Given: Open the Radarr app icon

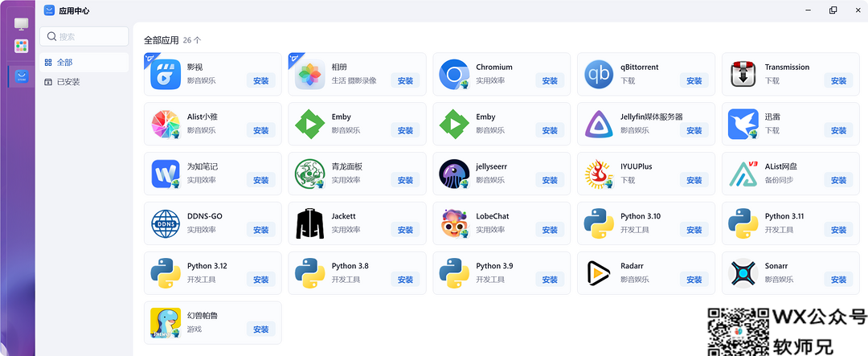Looking at the screenshot, I should pyautogui.click(x=599, y=273).
